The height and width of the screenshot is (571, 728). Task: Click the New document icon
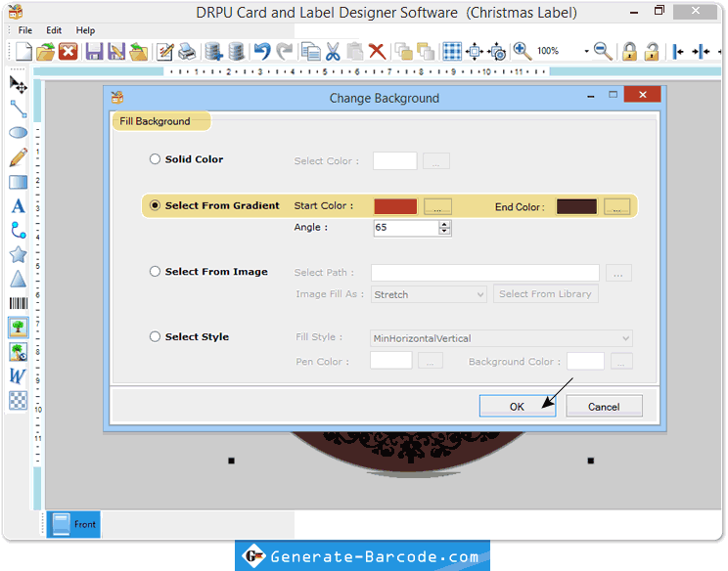pos(23,51)
